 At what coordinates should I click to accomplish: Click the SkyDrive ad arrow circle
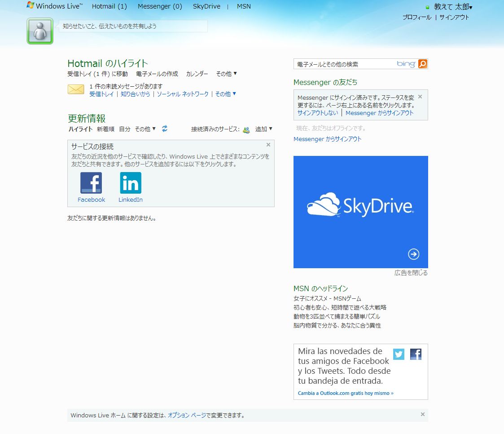tap(413, 254)
